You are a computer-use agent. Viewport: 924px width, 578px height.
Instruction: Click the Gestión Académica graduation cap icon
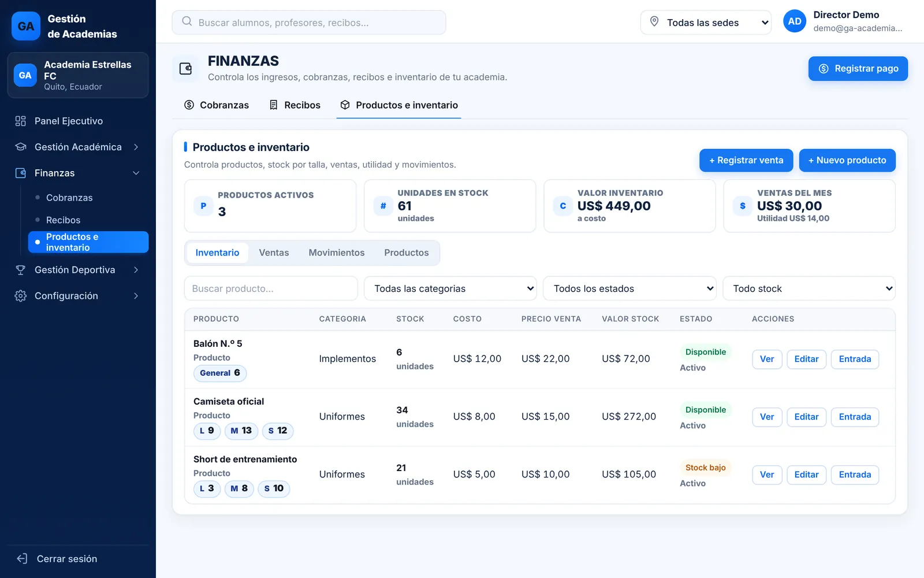pyautogui.click(x=21, y=147)
